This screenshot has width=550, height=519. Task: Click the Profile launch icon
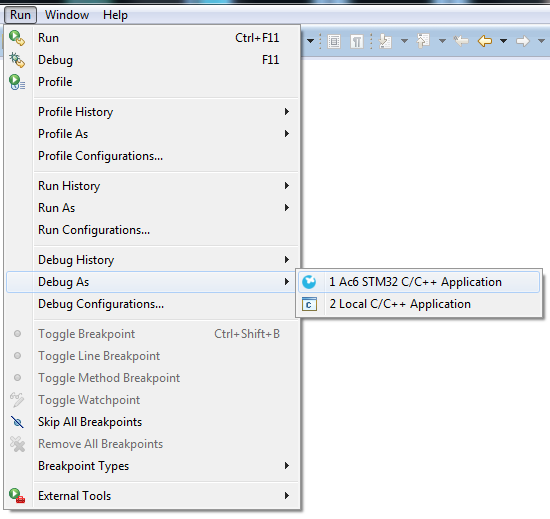(x=16, y=82)
